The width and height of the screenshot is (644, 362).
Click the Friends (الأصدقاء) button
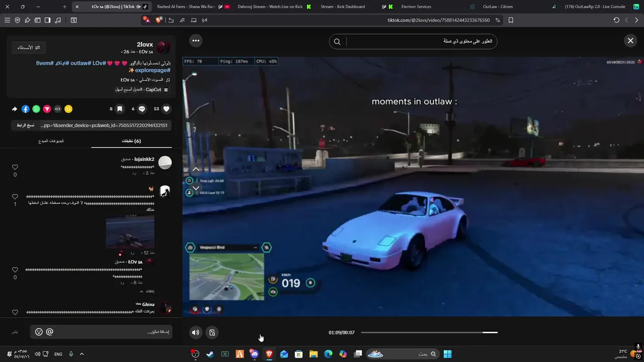[x=29, y=47]
